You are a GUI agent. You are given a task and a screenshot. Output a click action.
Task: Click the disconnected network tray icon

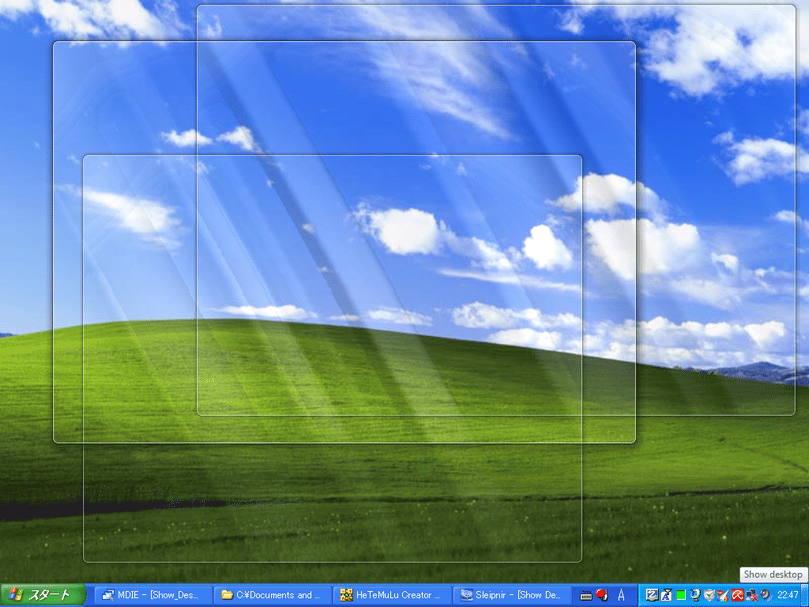tap(752, 595)
